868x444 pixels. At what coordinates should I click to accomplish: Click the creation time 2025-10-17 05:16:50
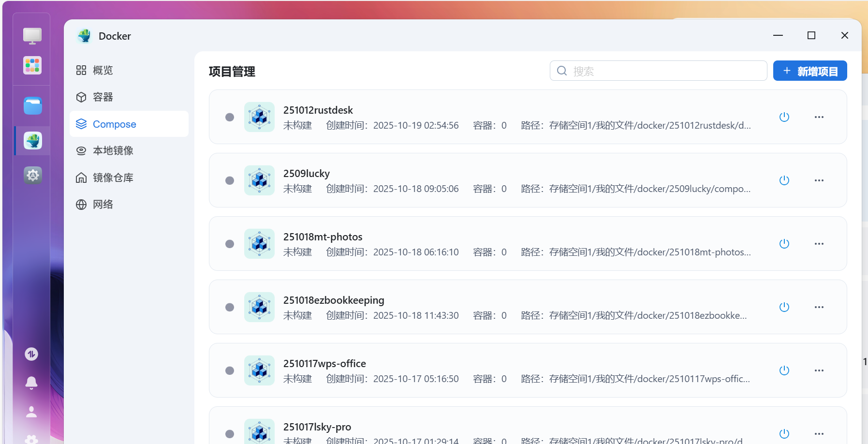[x=416, y=379]
